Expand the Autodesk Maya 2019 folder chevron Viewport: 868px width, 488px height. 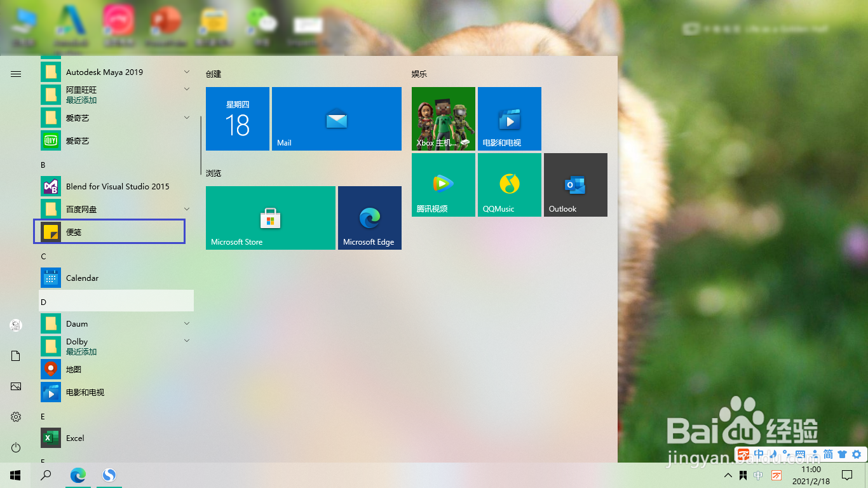pos(187,72)
